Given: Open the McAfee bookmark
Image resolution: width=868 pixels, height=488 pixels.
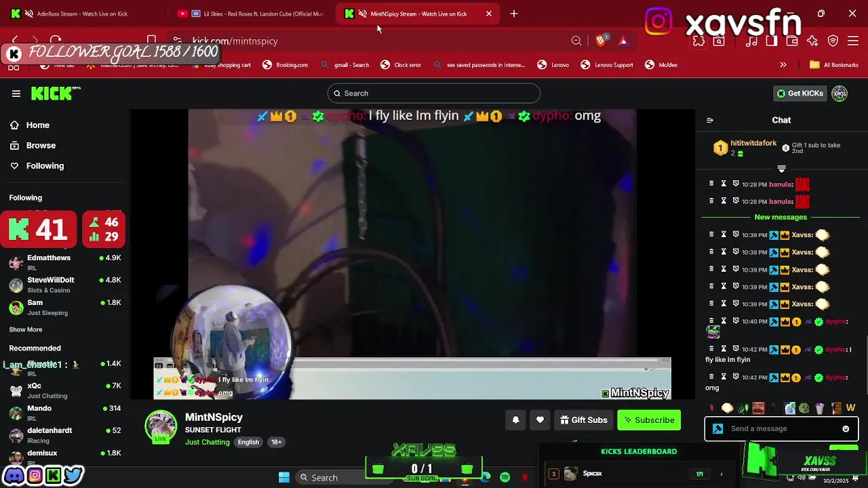Looking at the screenshot, I should tap(661, 65).
